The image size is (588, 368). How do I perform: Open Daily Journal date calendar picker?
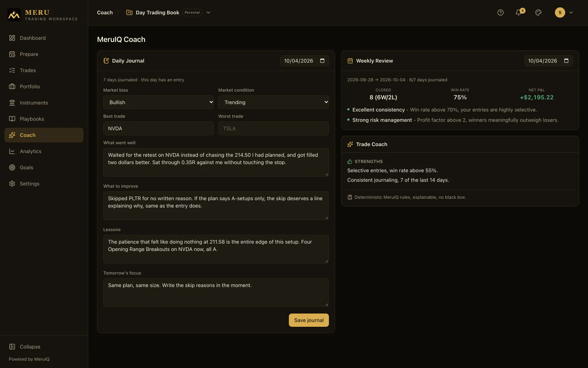tap(322, 61)
